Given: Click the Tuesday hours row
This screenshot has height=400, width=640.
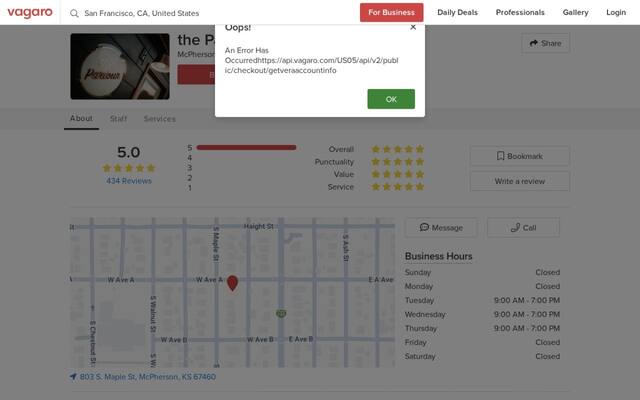Looking at the screenshot, I should (x=482, y=300).
